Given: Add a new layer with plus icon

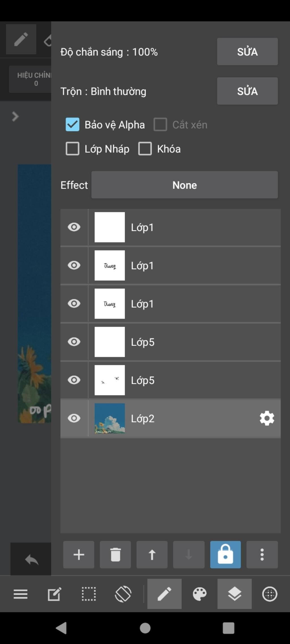Looking at the screenshot, I should coord(79,555).
